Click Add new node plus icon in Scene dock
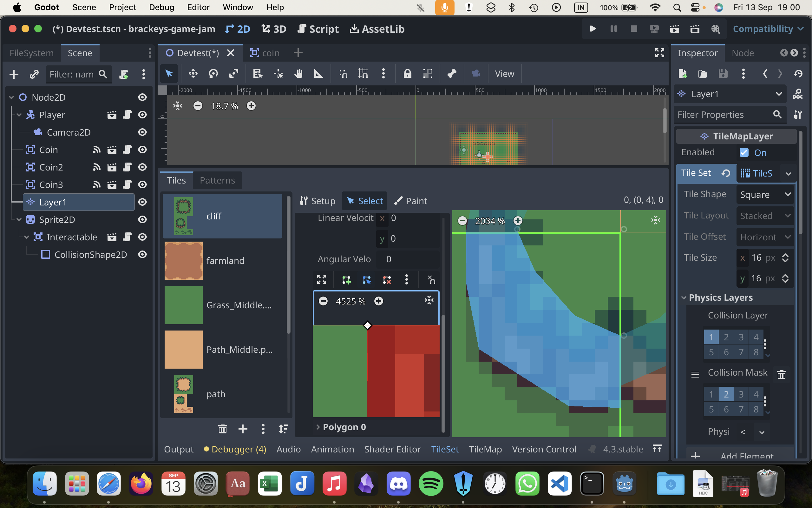 [14, 74]
